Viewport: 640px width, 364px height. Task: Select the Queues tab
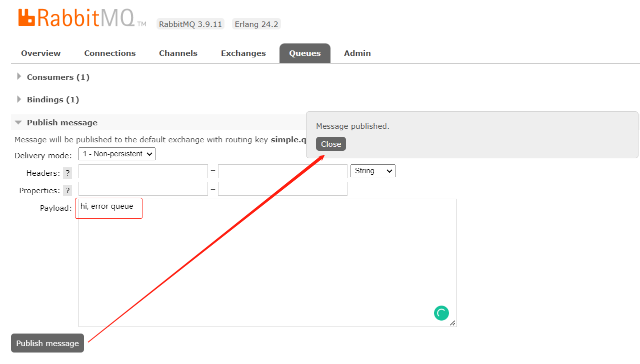coord(305,53)
